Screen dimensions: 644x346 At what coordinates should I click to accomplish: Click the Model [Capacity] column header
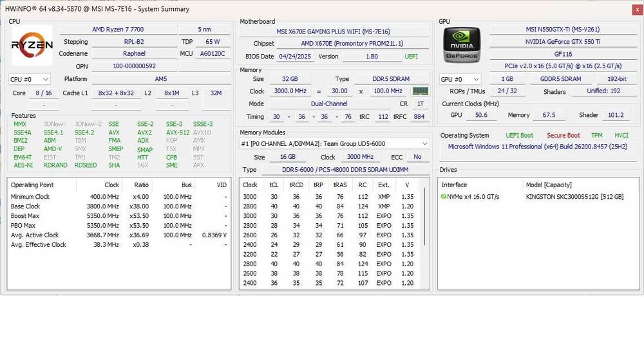(548, 185)
